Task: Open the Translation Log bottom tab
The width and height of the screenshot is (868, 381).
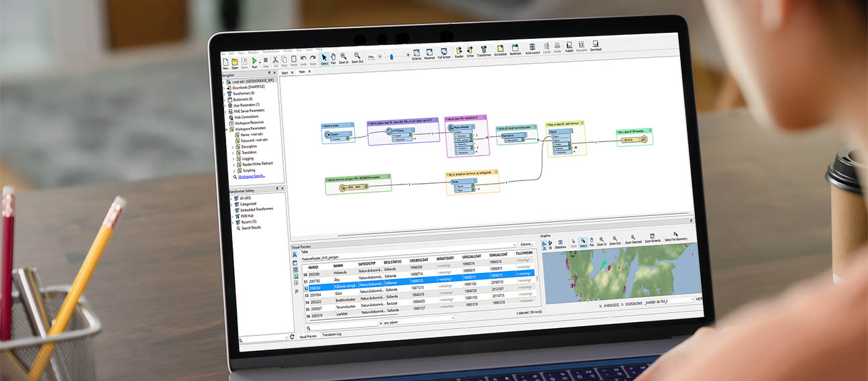Action: tap(333, 334)
